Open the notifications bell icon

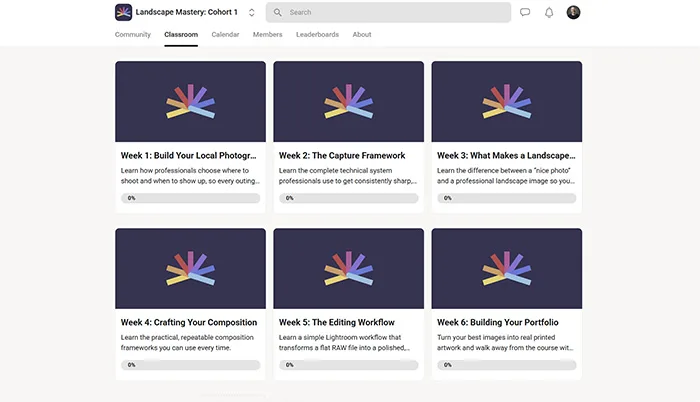click(x=549, y=12)
